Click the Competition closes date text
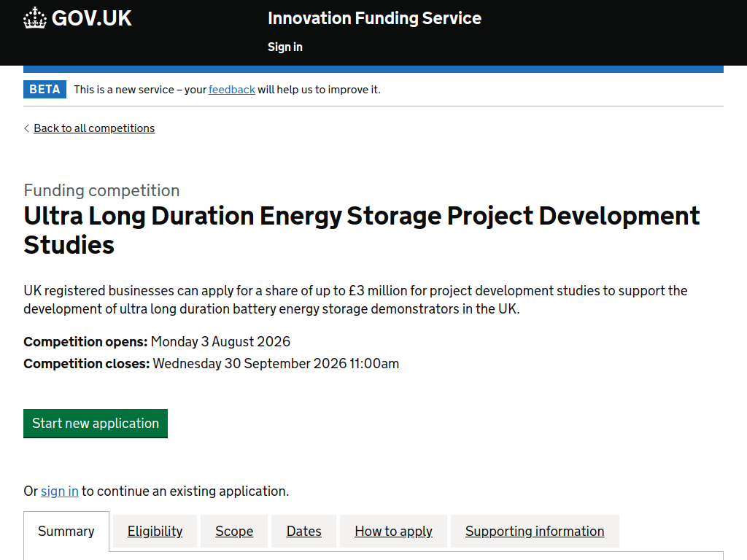Viewport: 747px width, 560px height. pos(276,363)
